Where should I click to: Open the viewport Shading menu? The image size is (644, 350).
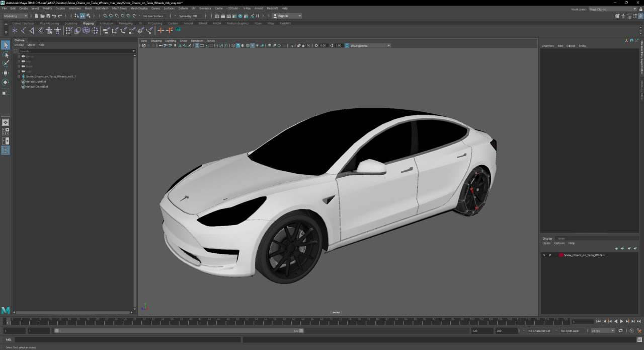pyautogui.click(x=156, y=41)
